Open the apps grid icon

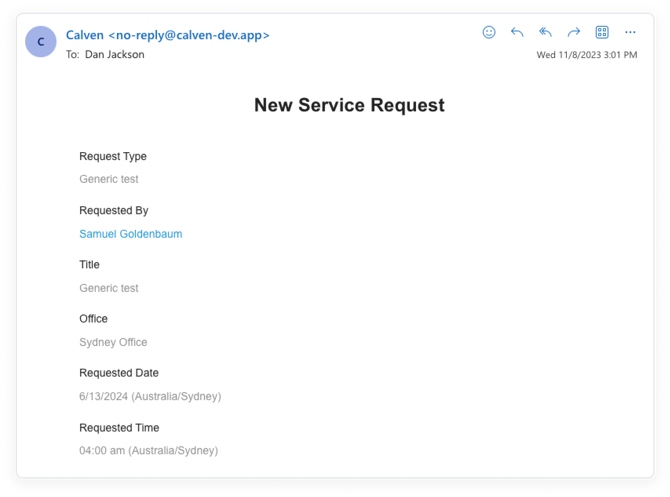pyautogui.click(x=602, y=32)
